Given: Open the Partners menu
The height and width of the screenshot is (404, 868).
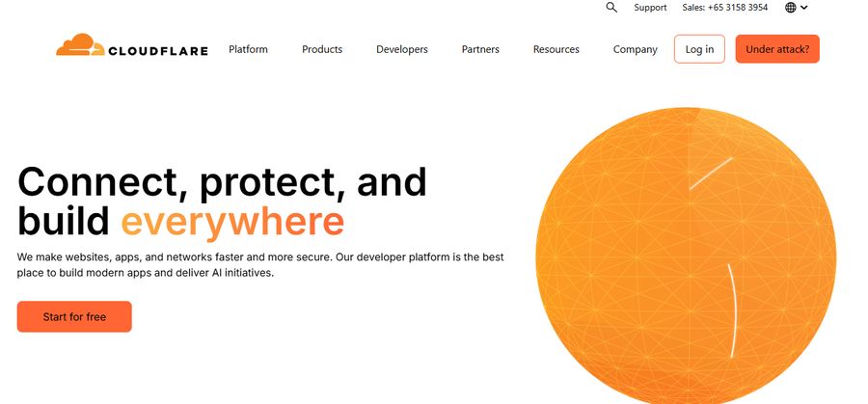Looking at the screenshot, I should pos(480,49).
